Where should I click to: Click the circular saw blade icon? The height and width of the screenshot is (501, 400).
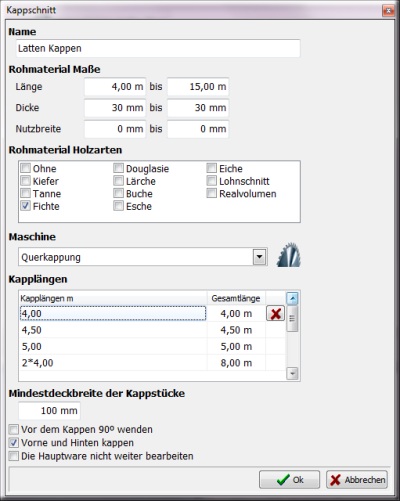tap(289, 255)
